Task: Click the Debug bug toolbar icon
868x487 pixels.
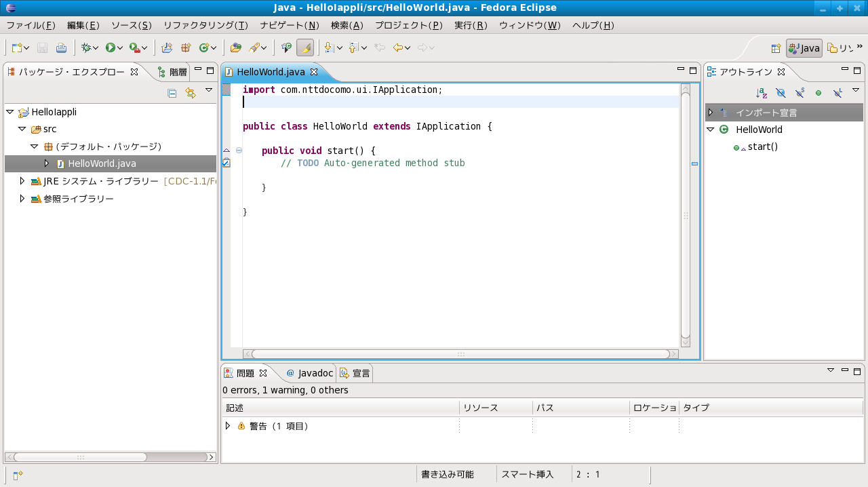Action: tap(86, 47)
